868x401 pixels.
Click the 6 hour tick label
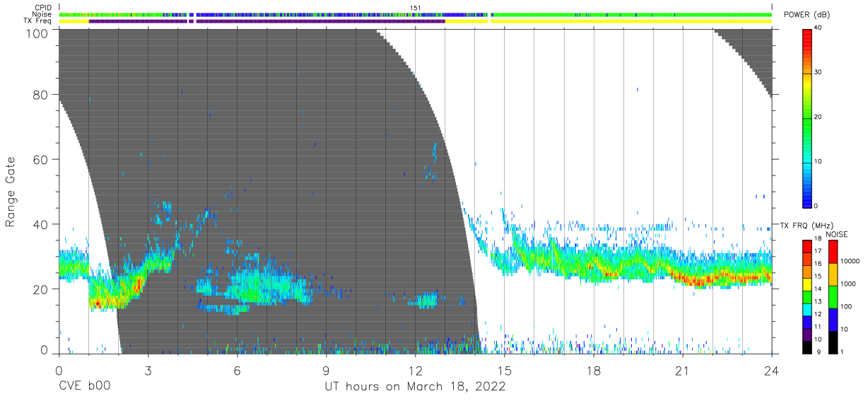pos(237,370)
